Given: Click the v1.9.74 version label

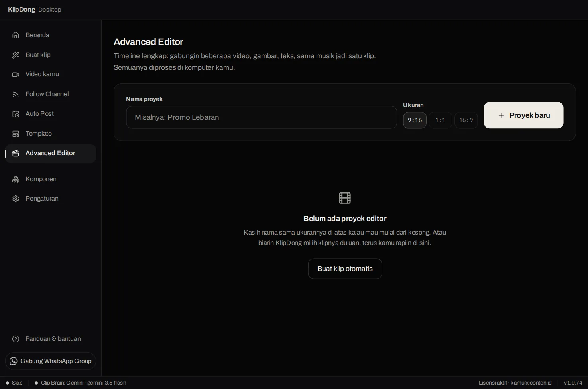Looking at the screenshot, I should [573, 383].
